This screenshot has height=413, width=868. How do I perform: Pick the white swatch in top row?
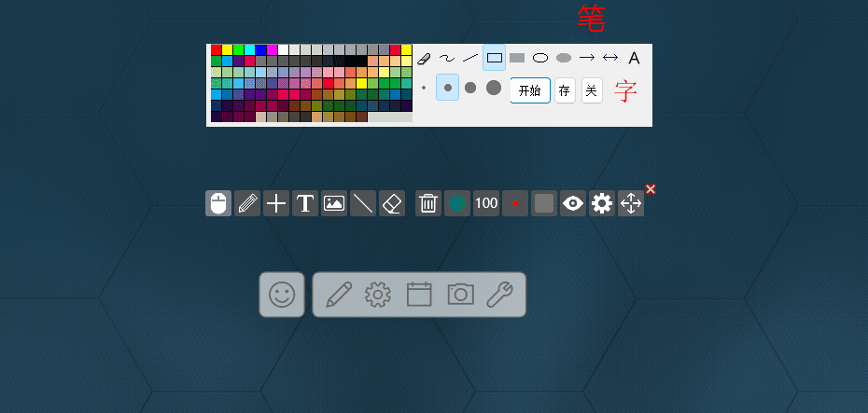pyautogui.click(x=283, y=49)
